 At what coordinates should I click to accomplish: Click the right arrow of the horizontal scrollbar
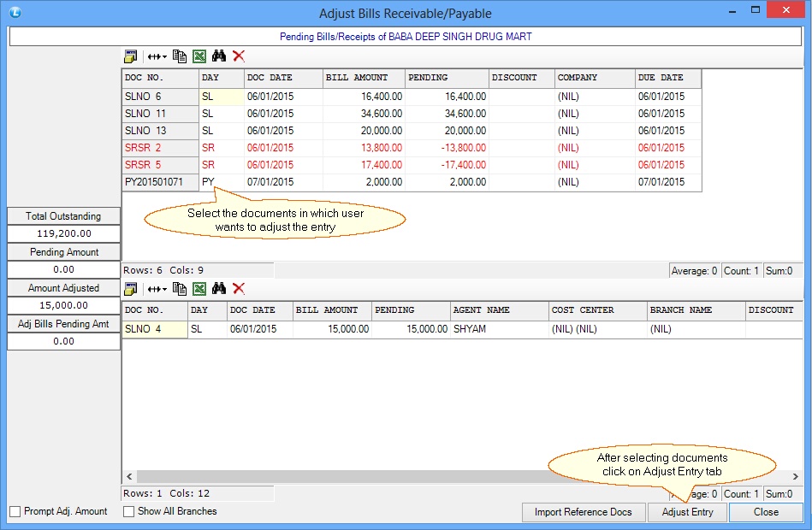coord(796,476)
